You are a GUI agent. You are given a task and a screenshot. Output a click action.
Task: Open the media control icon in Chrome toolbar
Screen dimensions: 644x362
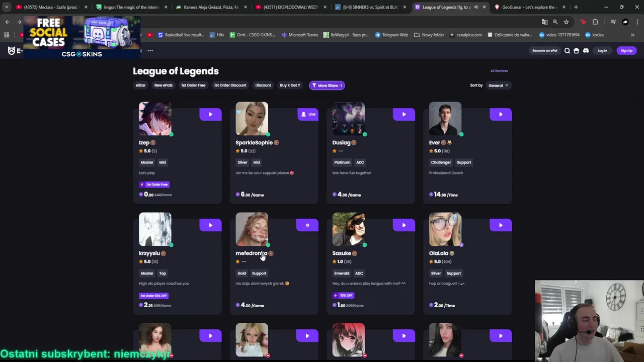(613, 22)
